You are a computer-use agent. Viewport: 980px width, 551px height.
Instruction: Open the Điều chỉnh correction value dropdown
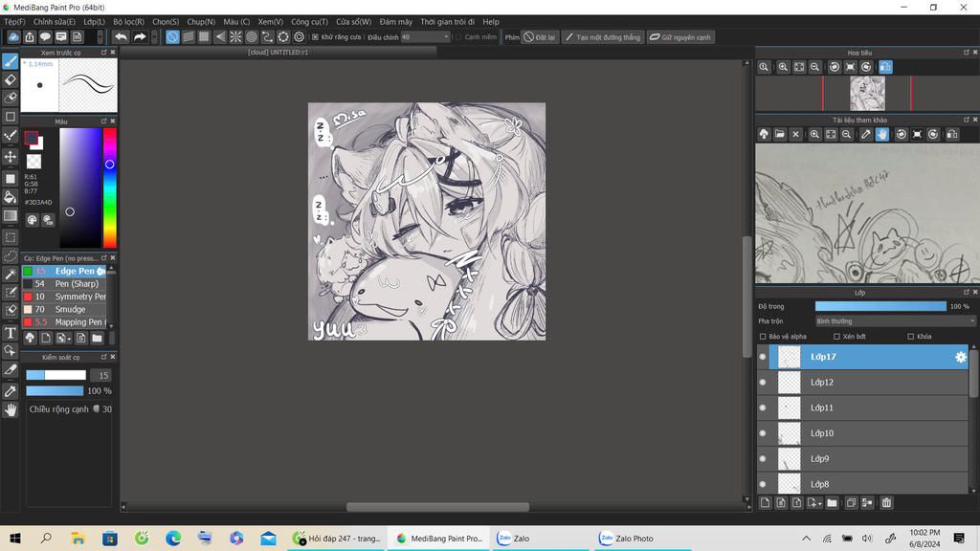click(425, 37)
